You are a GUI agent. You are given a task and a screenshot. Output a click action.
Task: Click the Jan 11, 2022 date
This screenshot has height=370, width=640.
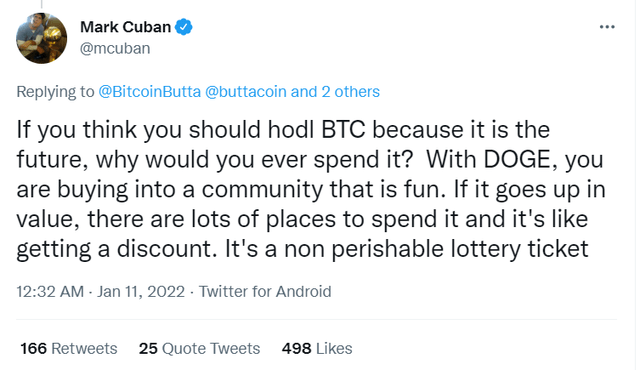click(x=141, y=292)
